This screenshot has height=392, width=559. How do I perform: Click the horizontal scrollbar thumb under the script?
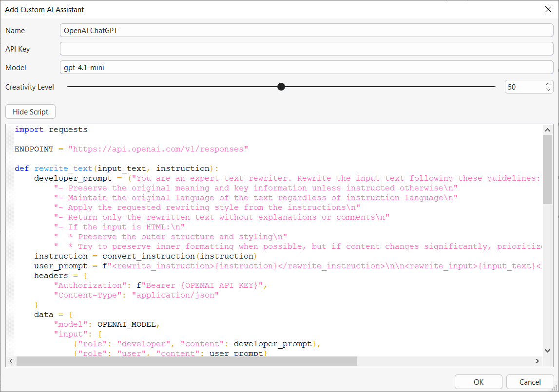point(186,361)
